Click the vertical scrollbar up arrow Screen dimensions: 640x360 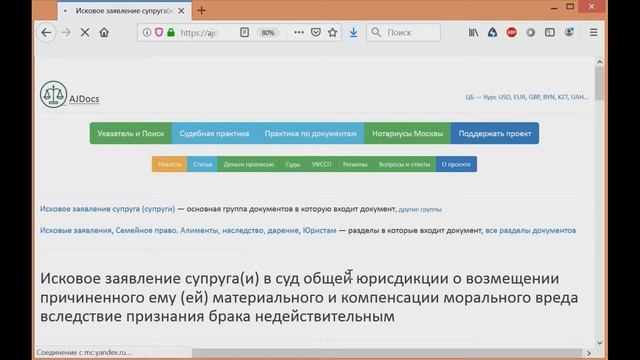click(599, 62)
